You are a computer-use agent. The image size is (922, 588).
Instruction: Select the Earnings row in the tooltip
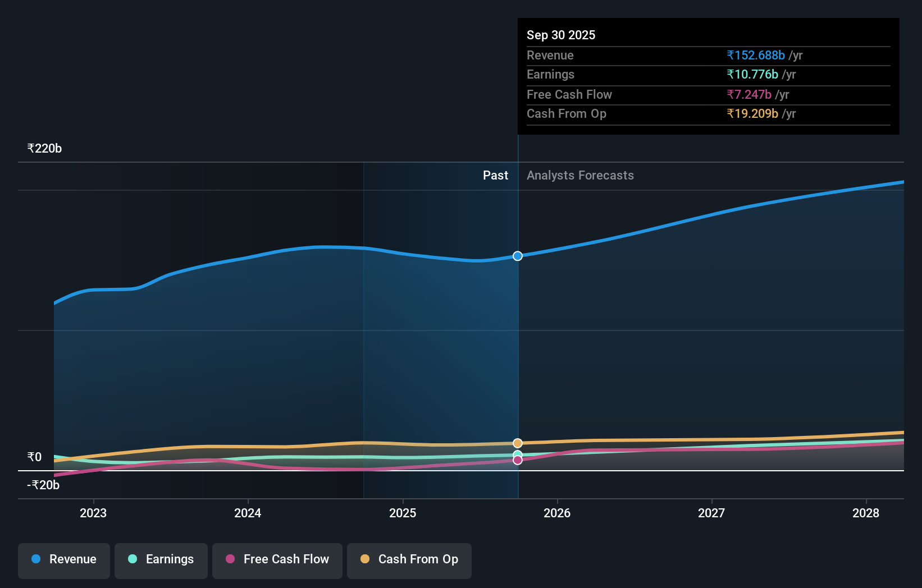(x=551, y=74)
